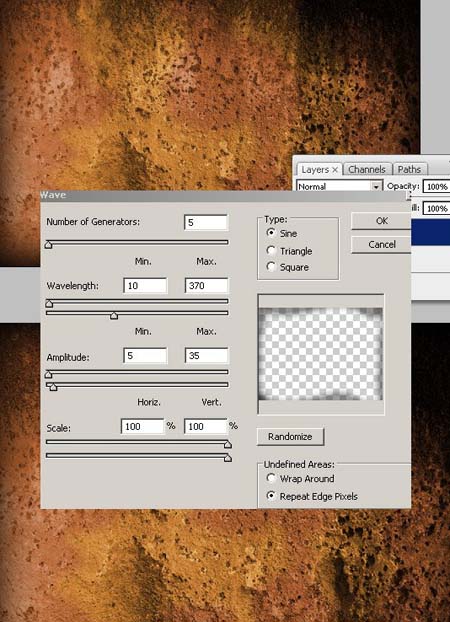Image resolution: width=450 pixels, height=622 pixels.
Task: Click the Randomize button
Action: [x=290, y=437]
